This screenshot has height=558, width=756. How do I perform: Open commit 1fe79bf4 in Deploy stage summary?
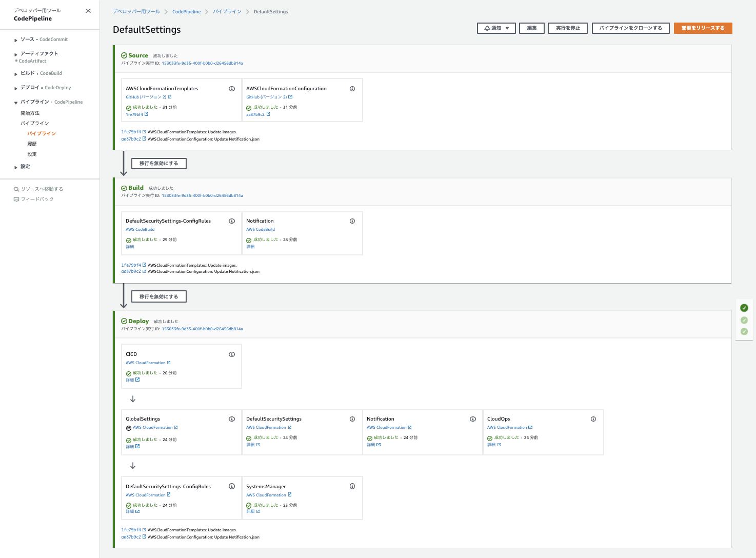(x=133, y=530)
